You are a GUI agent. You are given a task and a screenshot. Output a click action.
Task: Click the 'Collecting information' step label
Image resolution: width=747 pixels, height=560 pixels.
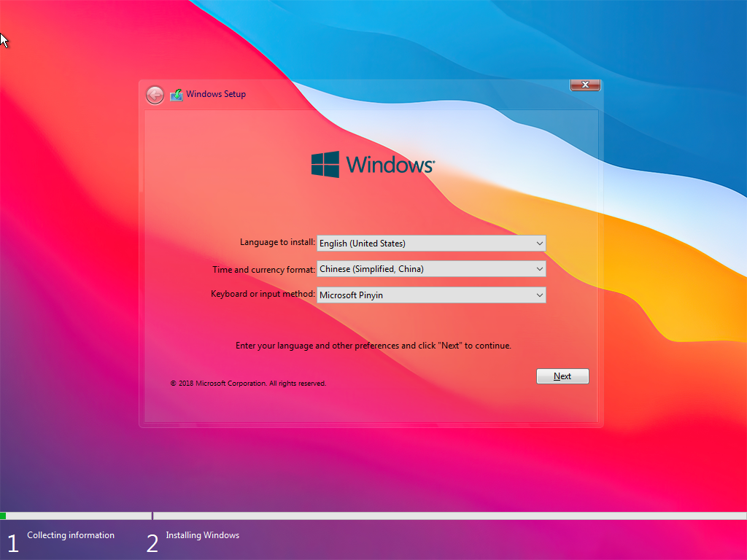click(71, 535)
